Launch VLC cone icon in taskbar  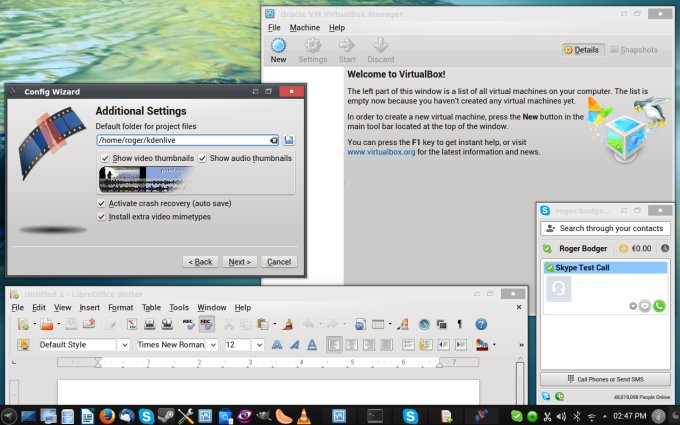click(304, 416)
